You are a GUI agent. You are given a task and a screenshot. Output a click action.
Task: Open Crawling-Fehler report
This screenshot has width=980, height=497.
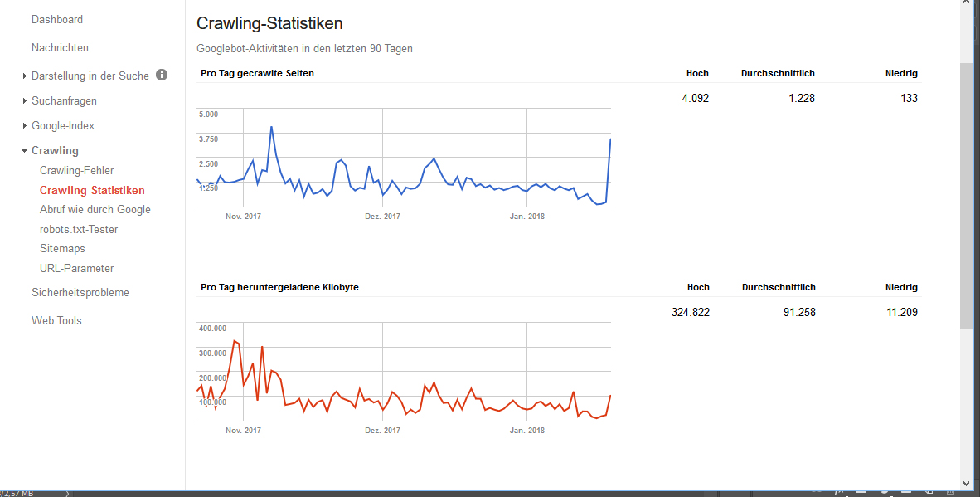tap(76, 170)
